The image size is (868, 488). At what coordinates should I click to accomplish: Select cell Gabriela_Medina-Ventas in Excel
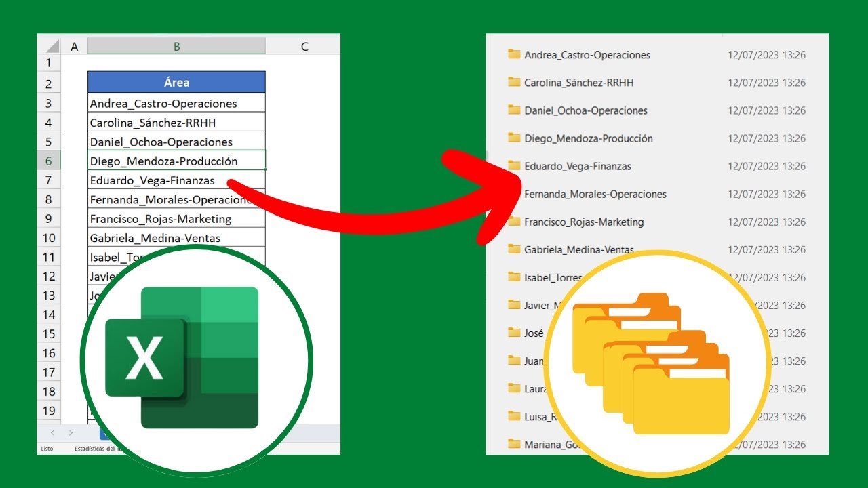176,238
